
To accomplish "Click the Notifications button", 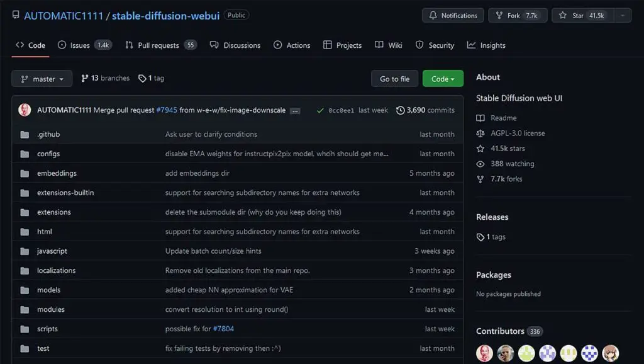I will 453,16.
